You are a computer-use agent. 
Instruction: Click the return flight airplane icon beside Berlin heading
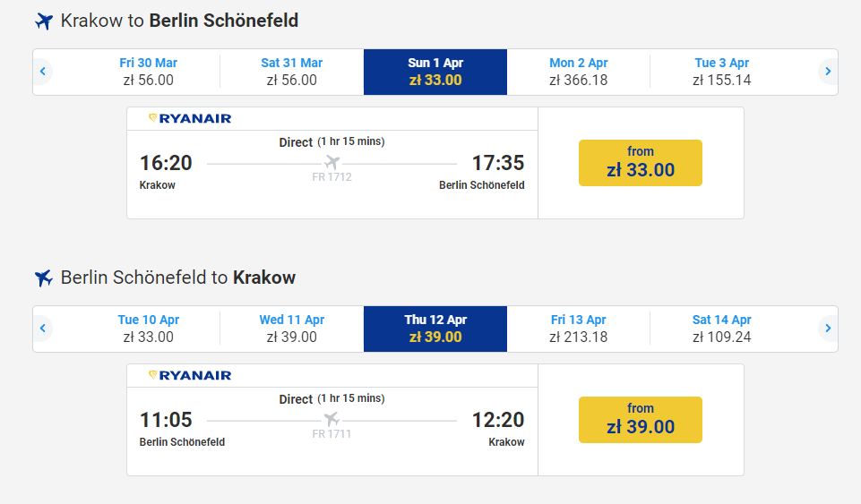coord(44,278)
